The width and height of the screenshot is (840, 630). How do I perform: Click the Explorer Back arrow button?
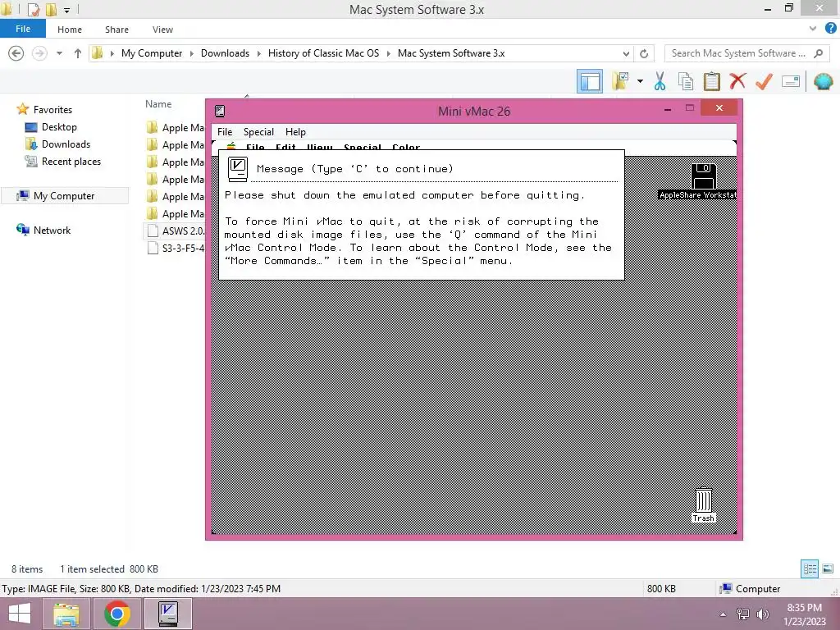coord(16,53)
